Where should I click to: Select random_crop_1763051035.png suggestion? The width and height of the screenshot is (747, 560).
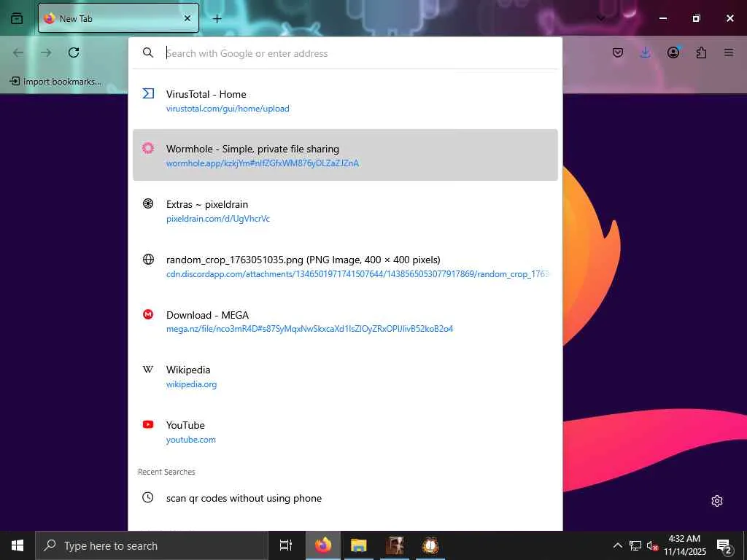tap(345, 266)
